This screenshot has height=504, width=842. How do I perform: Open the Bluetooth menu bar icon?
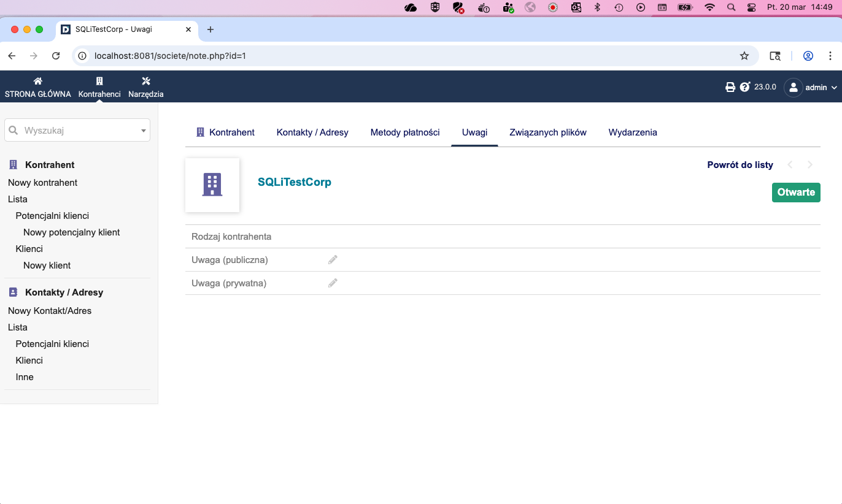pyautogui.click(x=597, y=7)
